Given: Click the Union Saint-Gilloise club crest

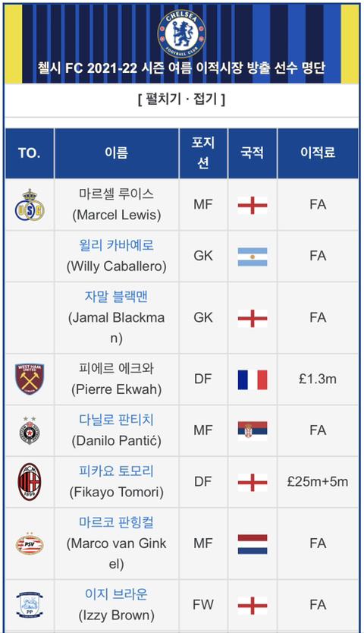Looking at the screenshot, I should click(x=30, y=205).
